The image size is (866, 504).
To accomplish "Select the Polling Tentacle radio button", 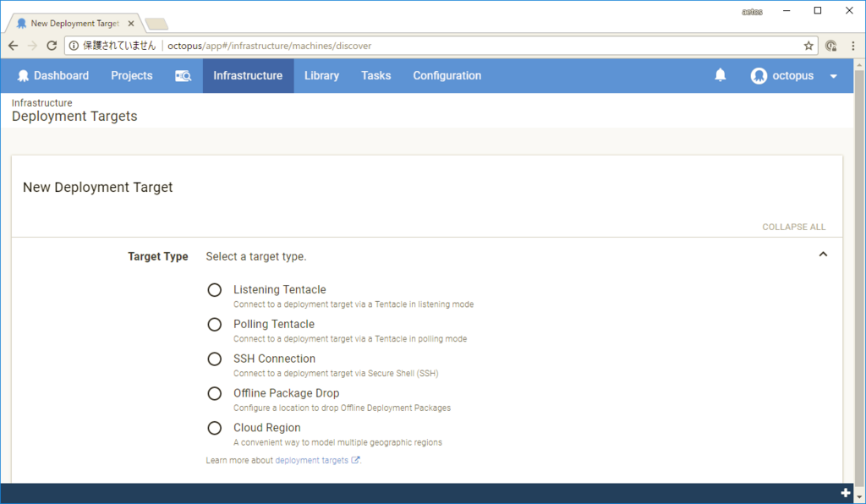I will click(214, 325).
